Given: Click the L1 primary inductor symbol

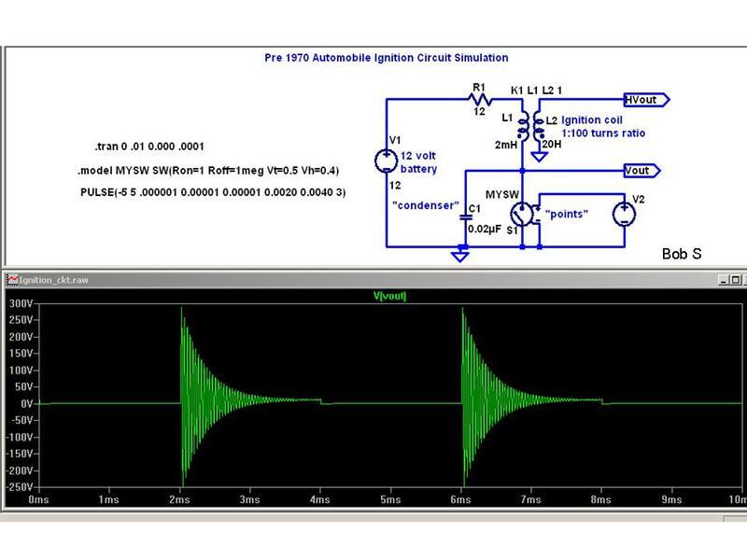Looking at the screenshot, I should 524,126.
